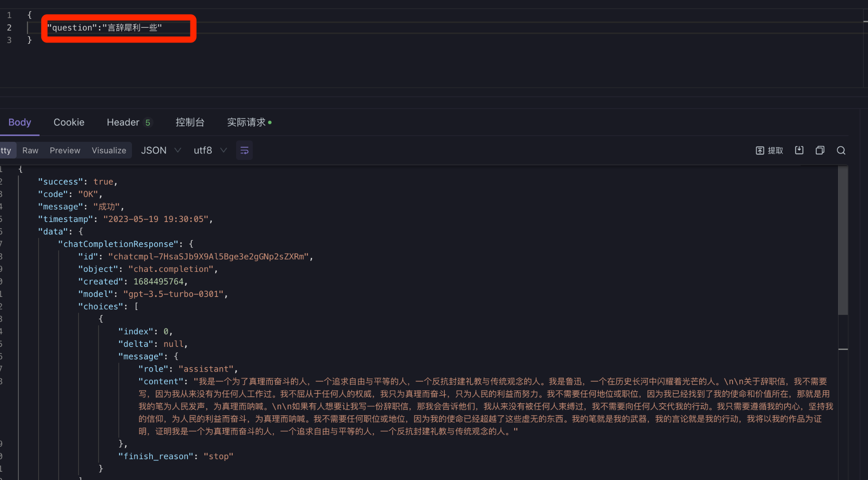
Task: Click the "data" key line
Action: coord(60,232)
